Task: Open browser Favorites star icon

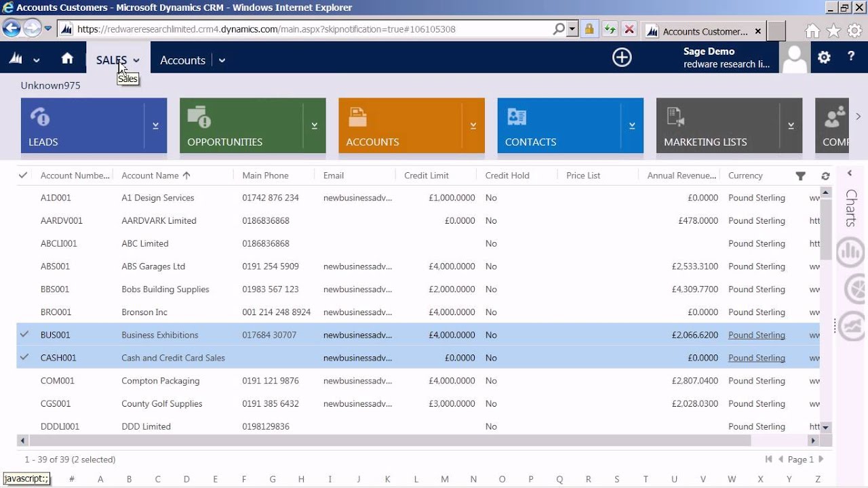Action: [833, 30]
